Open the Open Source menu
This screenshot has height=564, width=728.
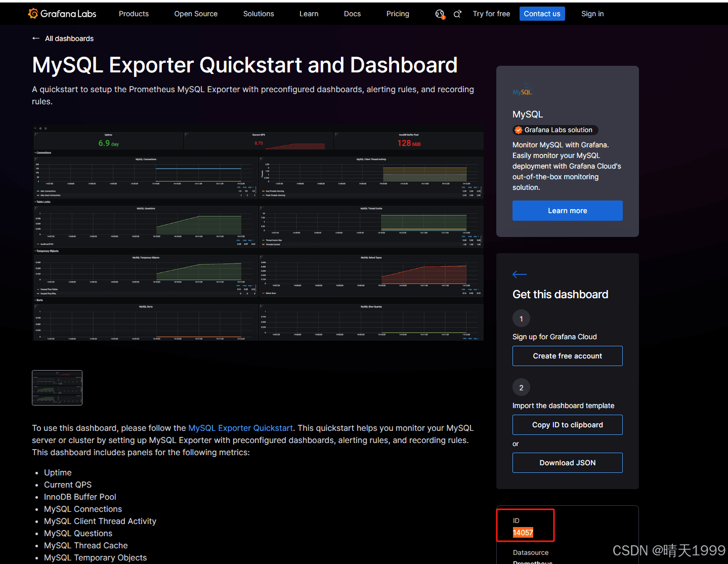[196, 14]
